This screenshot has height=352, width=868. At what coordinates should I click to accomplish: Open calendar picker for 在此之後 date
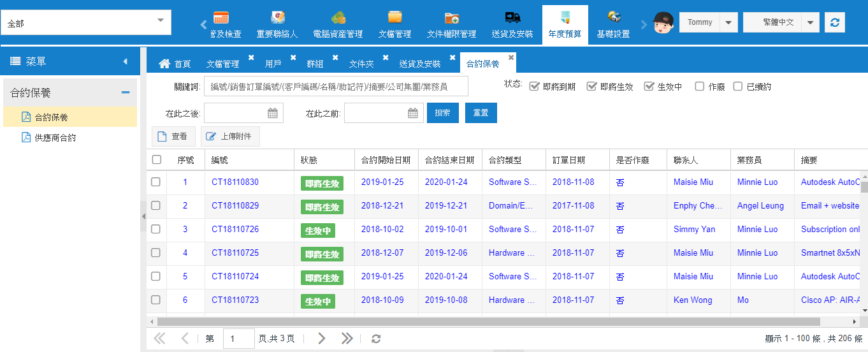[273, 114]
